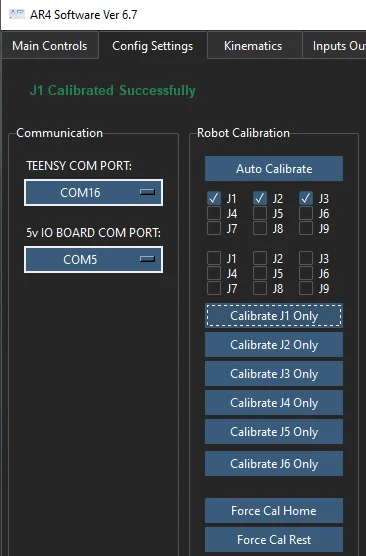Uncheck the ticked J1 checkbox under Auto Calibrate

[214, 198]
